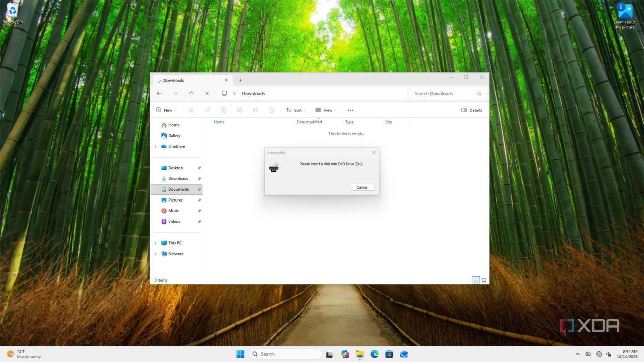Click the Name column header
Screen dimensions: 644x362
click(x=219, y=122)
